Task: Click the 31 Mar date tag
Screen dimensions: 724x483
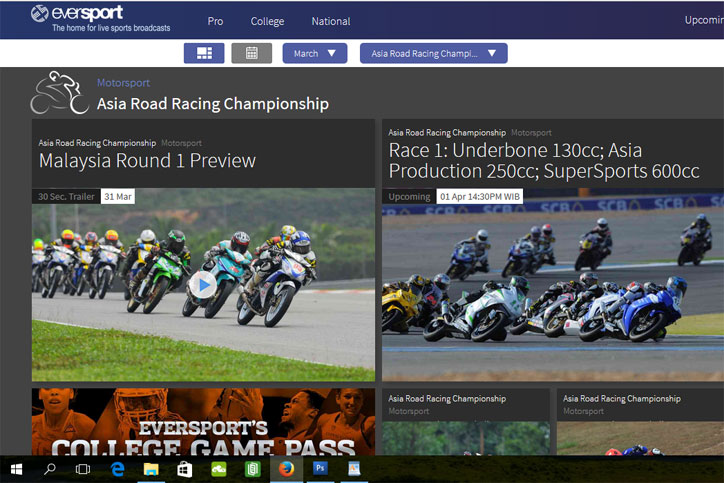Action: [x=118, y=196]
